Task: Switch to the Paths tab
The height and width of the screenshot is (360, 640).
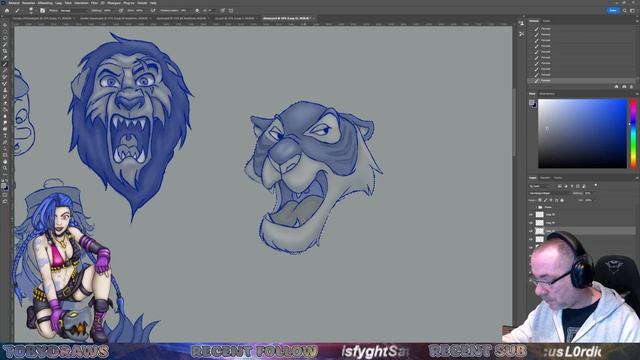Action: [x=558, y=178]
